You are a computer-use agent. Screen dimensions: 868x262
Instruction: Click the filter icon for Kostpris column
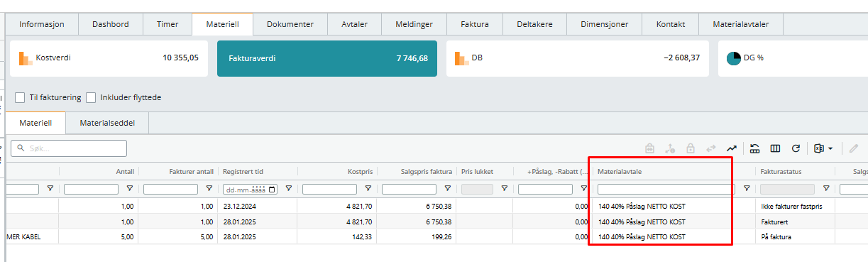(x=368, y=189)
